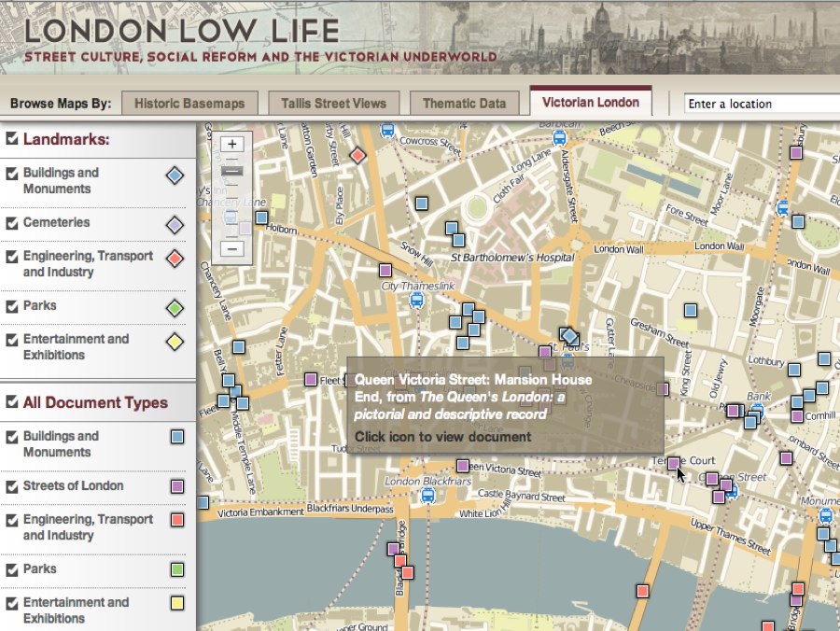Open the Historic Basemaps tab
Screen dimensions: 840x631
189,104
